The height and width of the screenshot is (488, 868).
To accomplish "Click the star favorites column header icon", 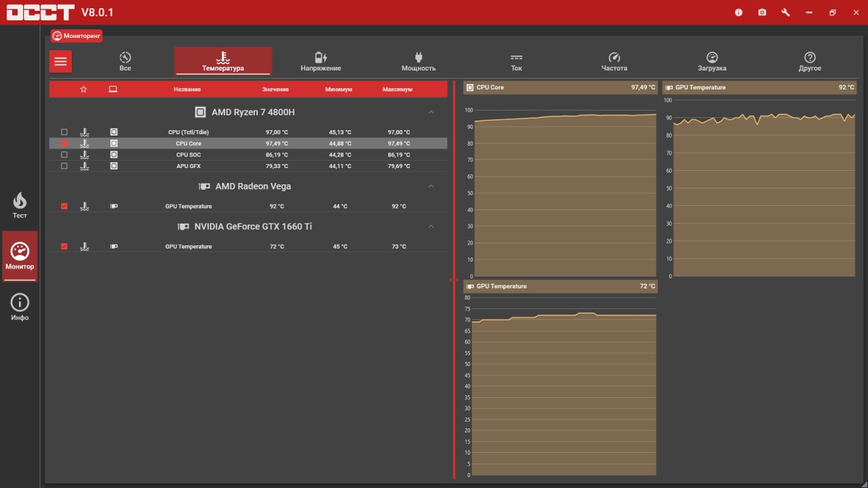I will coord(83,89).
